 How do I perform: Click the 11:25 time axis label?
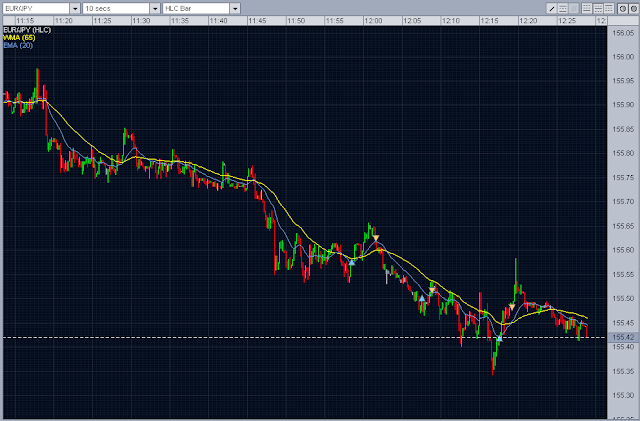pos(102,21)
